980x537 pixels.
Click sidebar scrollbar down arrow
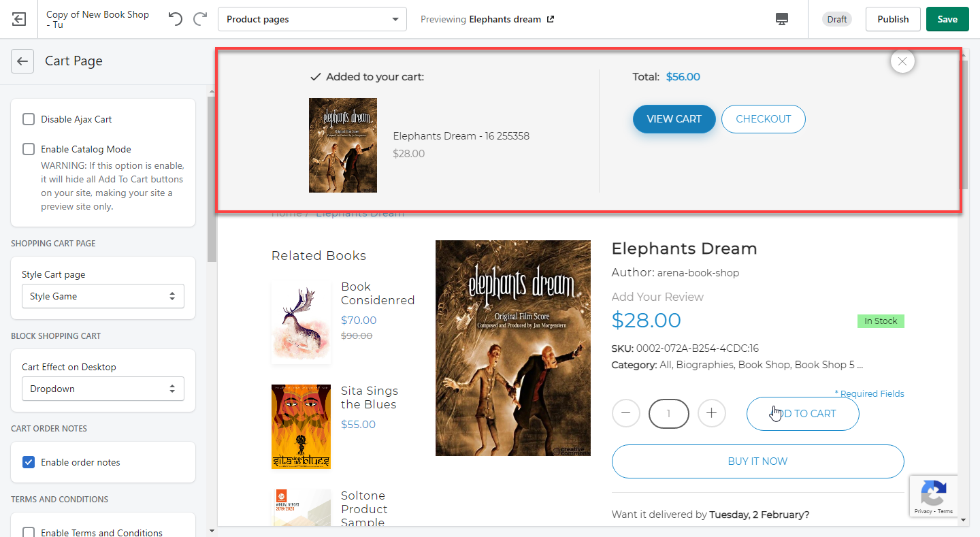click(x=212, y=531)
